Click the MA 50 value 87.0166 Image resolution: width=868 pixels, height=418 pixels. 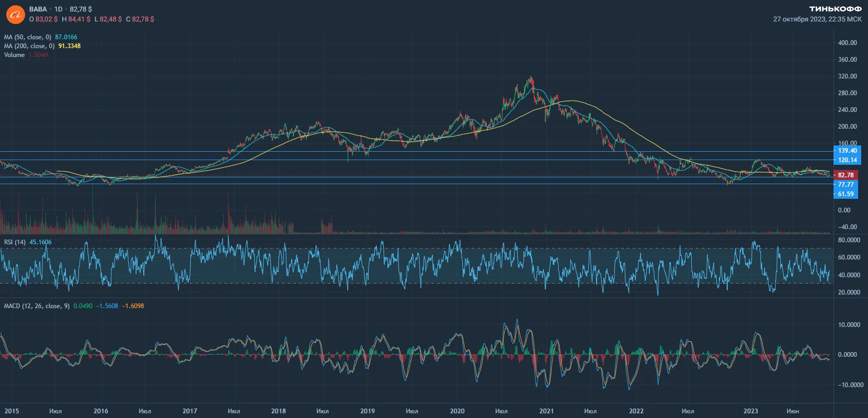[66, 37]
